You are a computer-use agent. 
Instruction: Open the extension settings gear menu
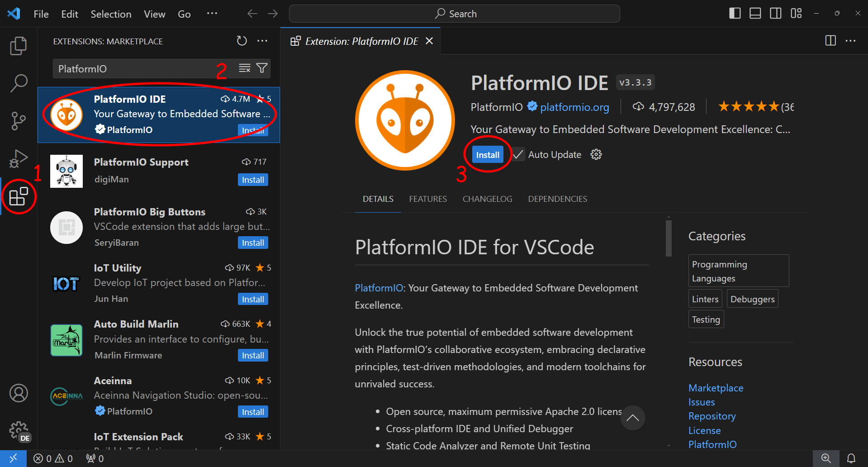(596, 155)
